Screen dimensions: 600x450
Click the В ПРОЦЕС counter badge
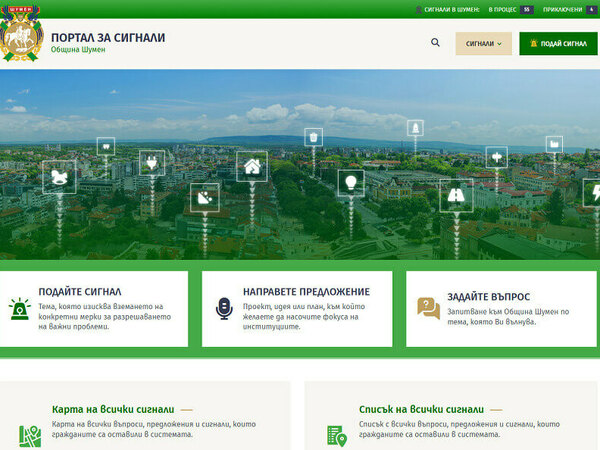click(527, 10)
